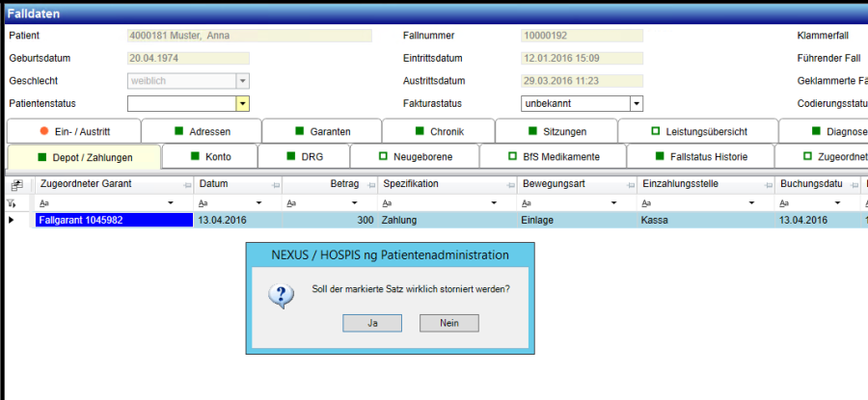Viewport: 868px width, 400px height.
Task: Expand the Patientenstatus dropdown
Action: [x=242, y=103]
